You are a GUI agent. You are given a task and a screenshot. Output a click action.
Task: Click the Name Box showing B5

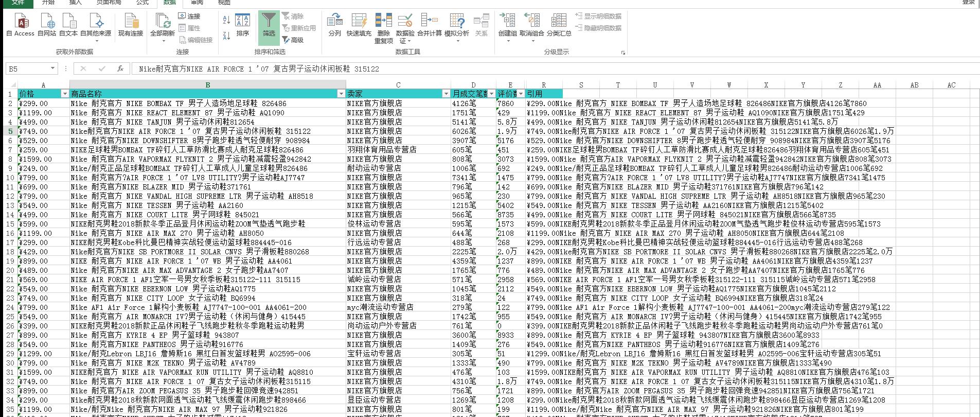coord(27,68)
